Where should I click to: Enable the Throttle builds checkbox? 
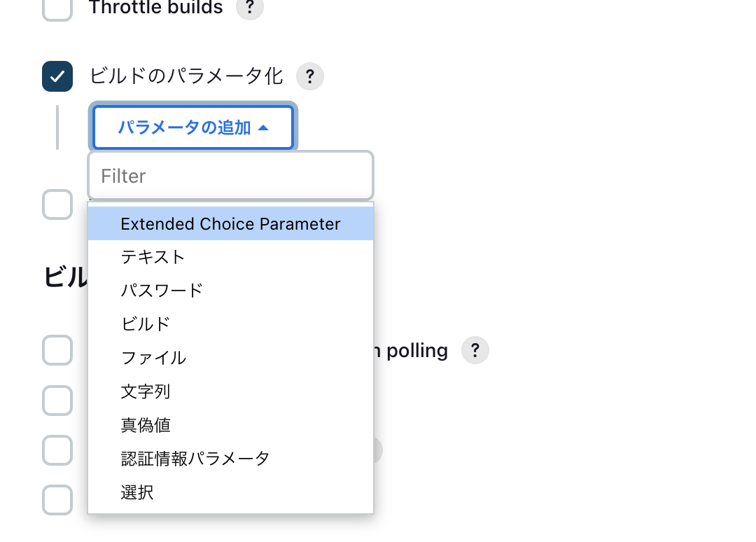(57, 8)
